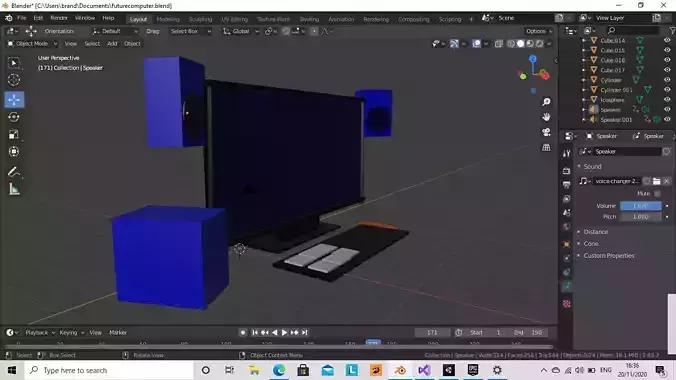Enable the speaker Mute checkbox
Screen dimensions: 676x380
[657, 194]
